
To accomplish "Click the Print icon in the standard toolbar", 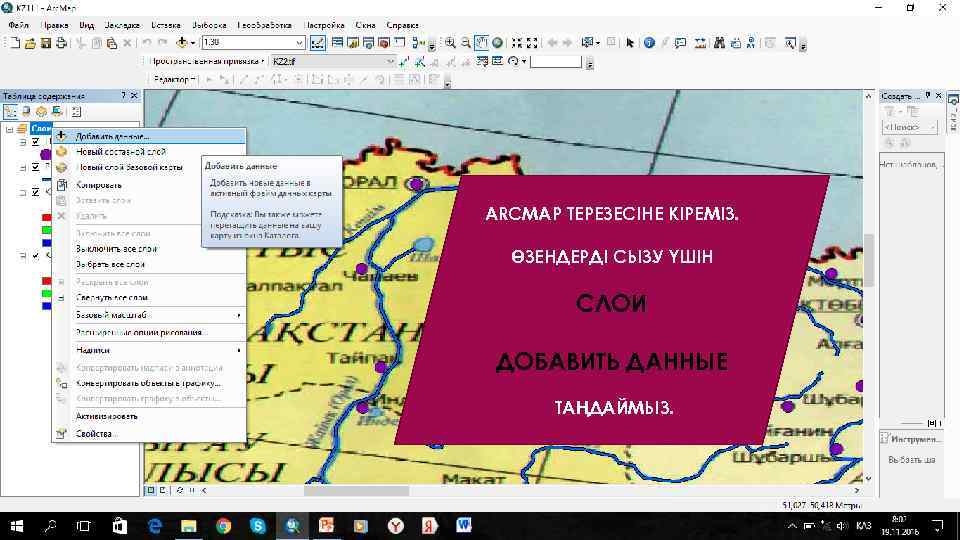I will (61, 43).
